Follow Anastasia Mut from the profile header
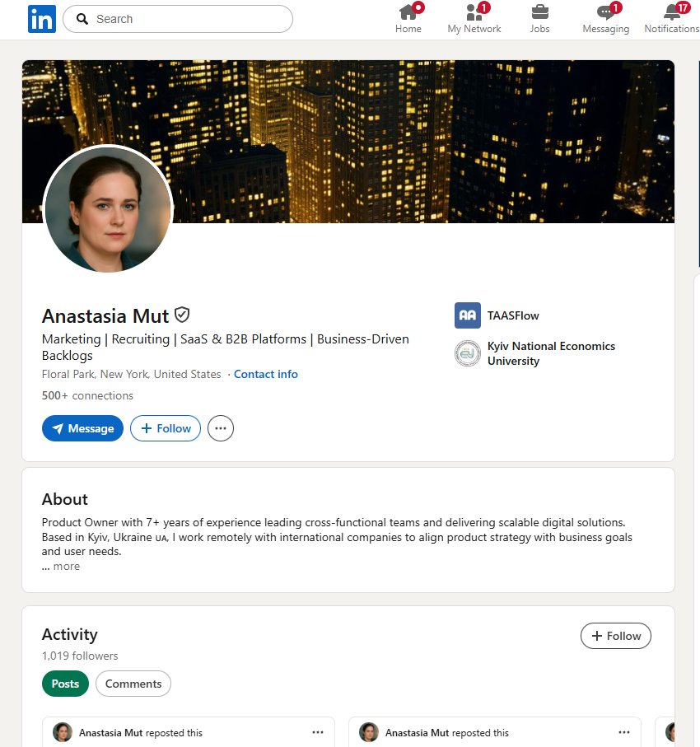Viewport: 700px width, 747px height. tap(166, 428)
